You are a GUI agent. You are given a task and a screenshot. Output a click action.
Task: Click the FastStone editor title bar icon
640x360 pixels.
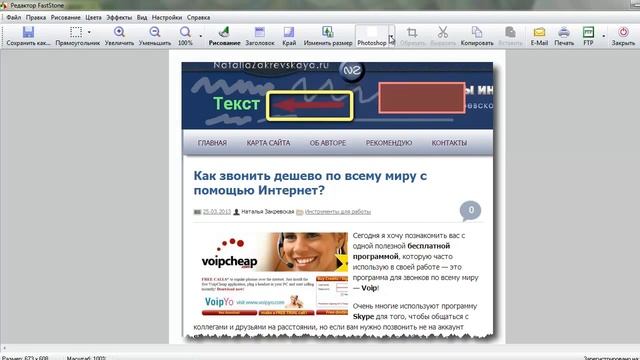click(4, 5)
